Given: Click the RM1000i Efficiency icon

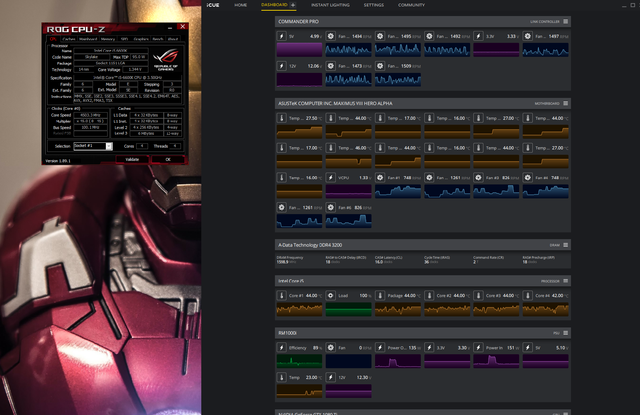Looking at the screenshot, I should point(282,348).
